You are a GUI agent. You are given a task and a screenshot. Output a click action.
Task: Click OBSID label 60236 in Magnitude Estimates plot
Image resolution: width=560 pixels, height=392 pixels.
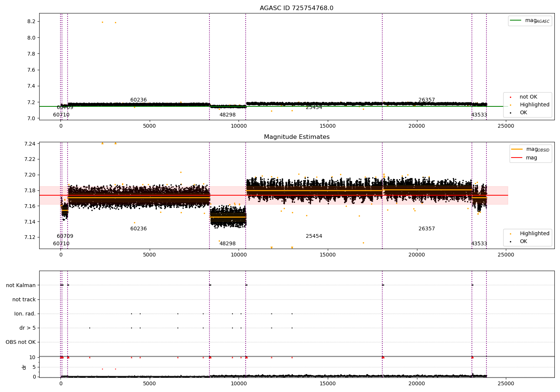(x=139, y=229)
